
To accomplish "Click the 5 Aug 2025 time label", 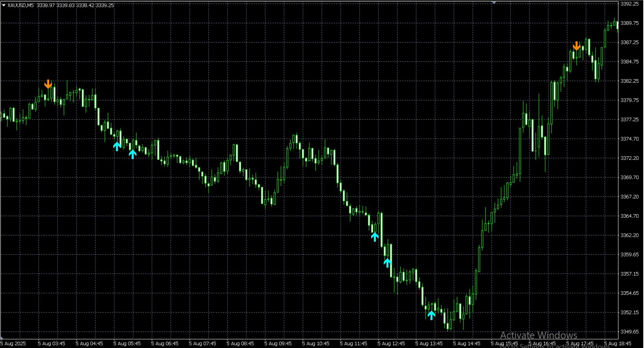I will click(13, 344).
